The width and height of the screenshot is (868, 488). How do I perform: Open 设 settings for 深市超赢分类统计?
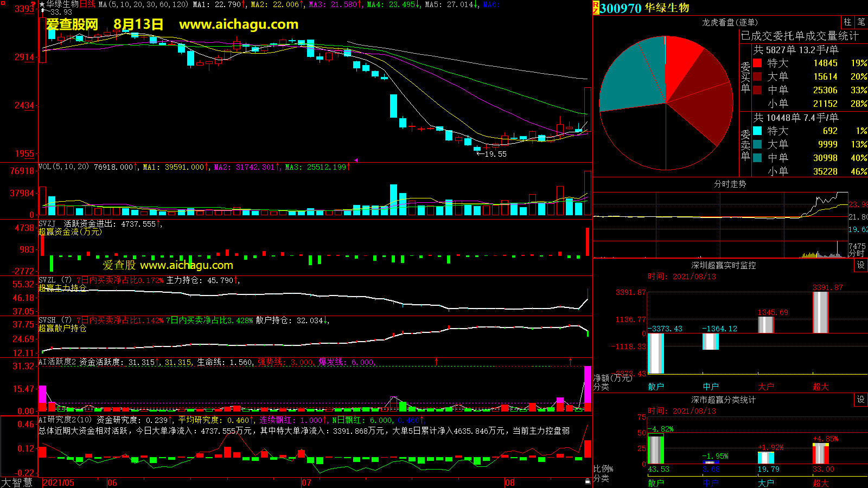(861, 400)
